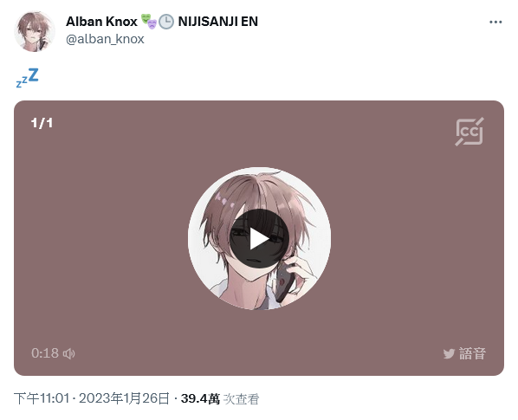
Task: Click the 1/1 media counter
Action: point(42,123)
